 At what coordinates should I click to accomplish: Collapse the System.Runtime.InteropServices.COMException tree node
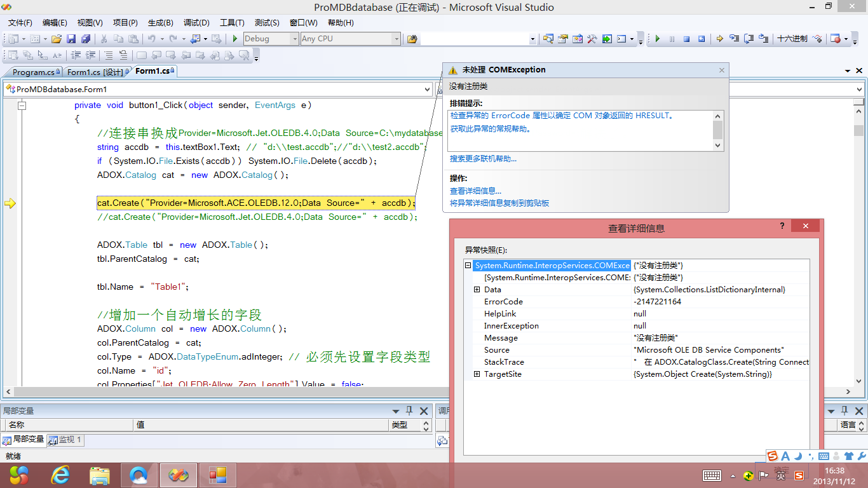[x=468, y=266]
